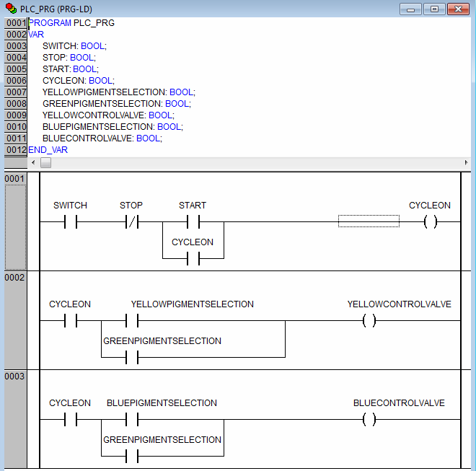Click the VAR keyword on line 0002
The width and height of the screenshot is (476, 471).
(x=36, y=35)
